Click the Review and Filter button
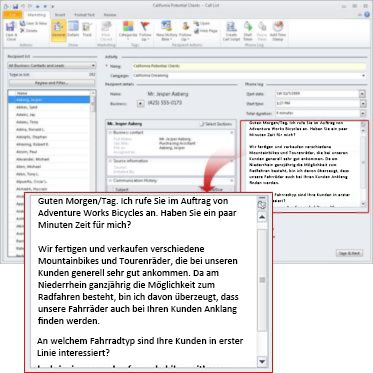Image resolution: width=373 pixels, height=373 pixels. coord(51,83)
